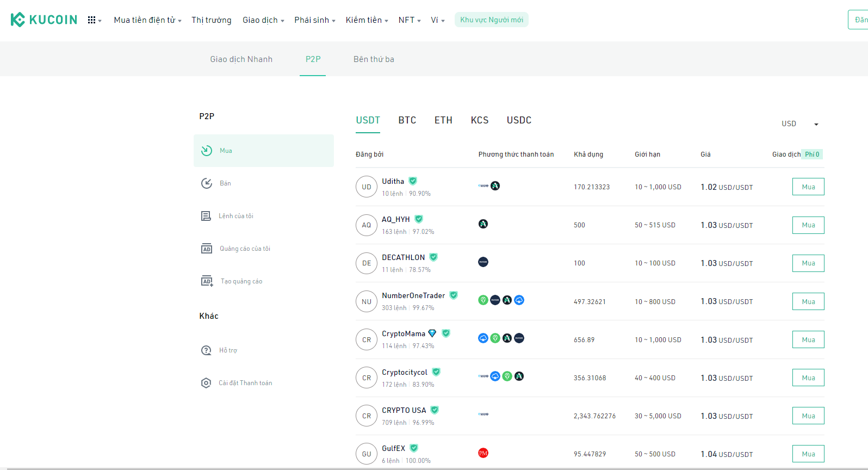
Task: Select the KCS coin tab
Action: point(480,120)
